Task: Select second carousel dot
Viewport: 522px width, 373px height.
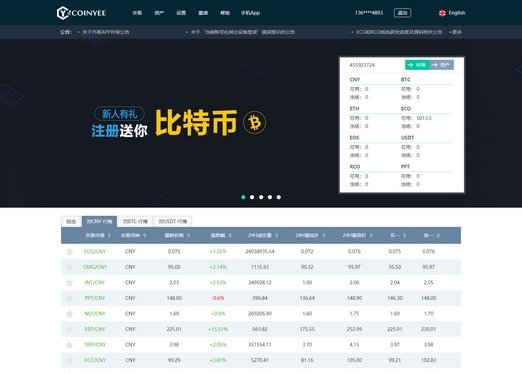Action: click(252, 197)
